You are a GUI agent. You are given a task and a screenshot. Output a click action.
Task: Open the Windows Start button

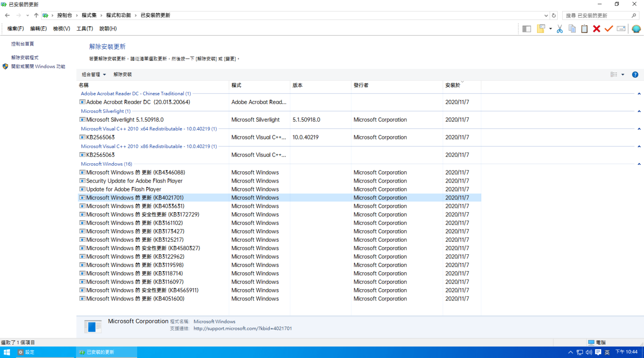pos(7,352)
